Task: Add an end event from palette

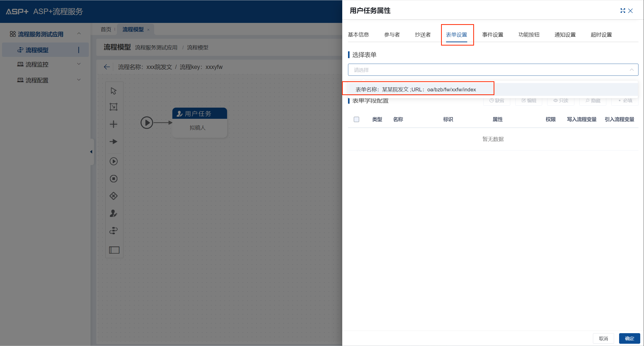Action: coord(114,179)
